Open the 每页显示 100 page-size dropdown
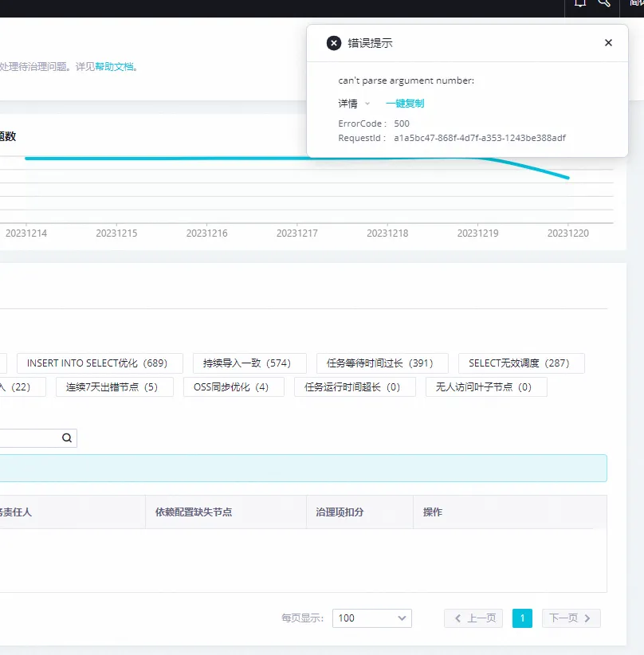 372,618
